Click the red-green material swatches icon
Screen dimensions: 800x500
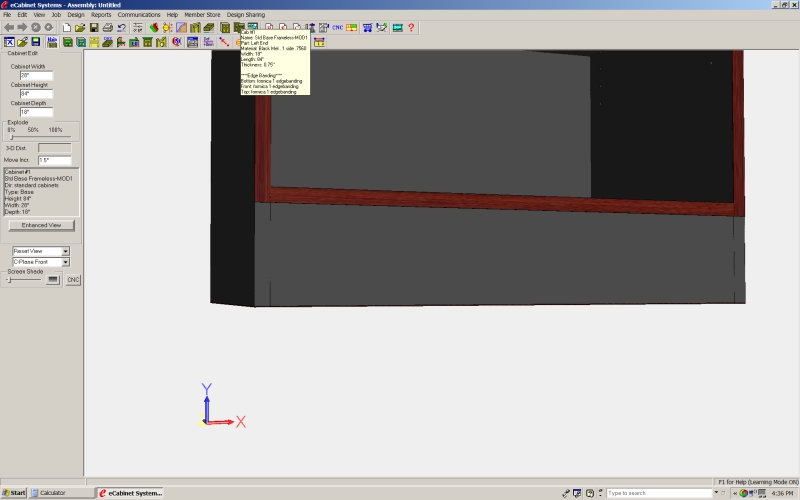coord(154,28)
